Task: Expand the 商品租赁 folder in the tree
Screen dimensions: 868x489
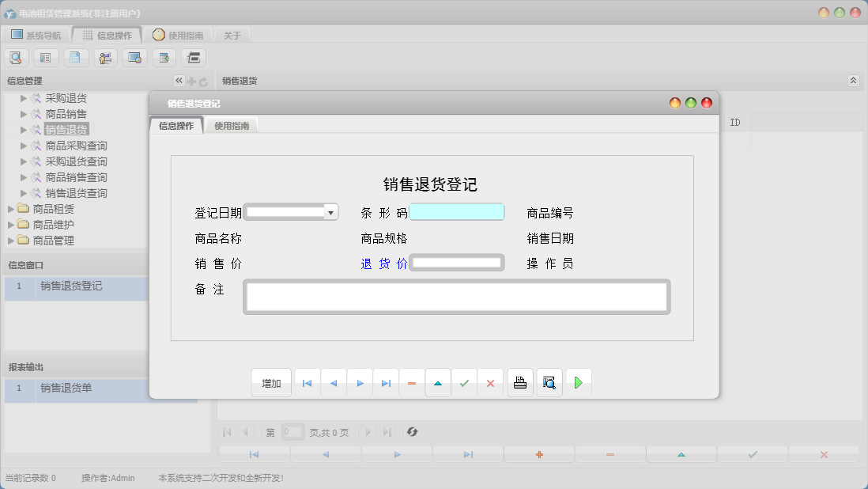Action: [x=11, y=209]
